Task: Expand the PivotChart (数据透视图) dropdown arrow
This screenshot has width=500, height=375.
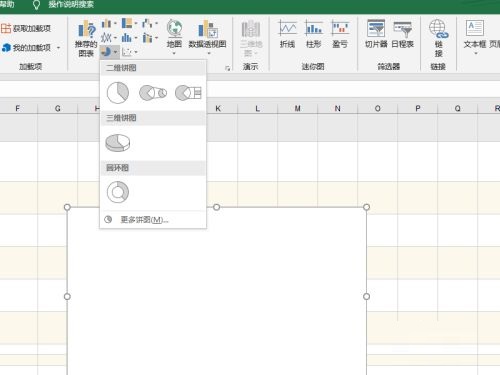Action: click(x=209, y=53)
